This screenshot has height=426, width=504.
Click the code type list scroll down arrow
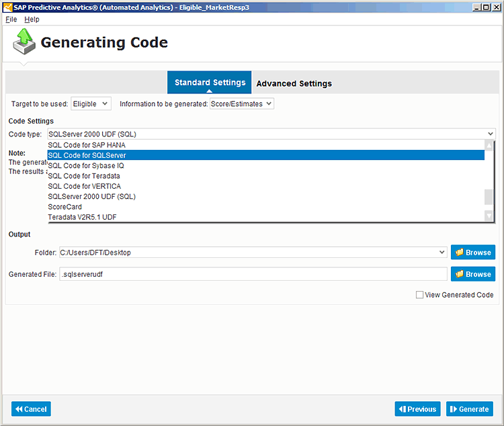pos(489,216)
